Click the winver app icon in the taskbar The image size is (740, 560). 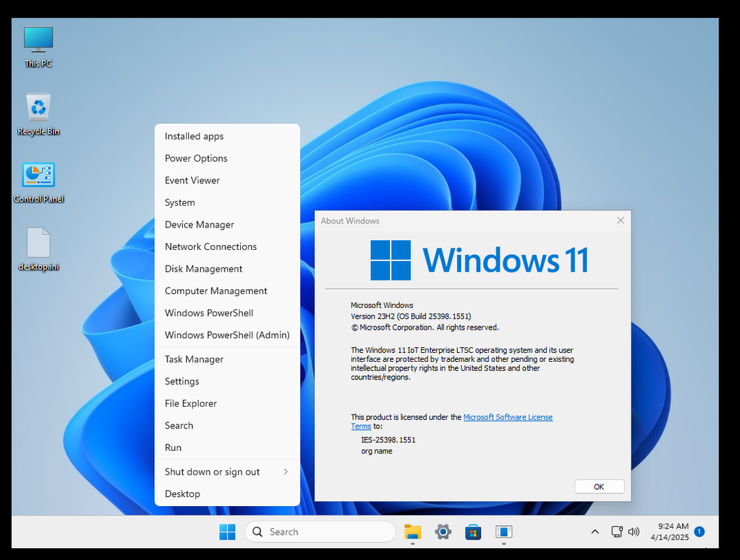point(503,532)
